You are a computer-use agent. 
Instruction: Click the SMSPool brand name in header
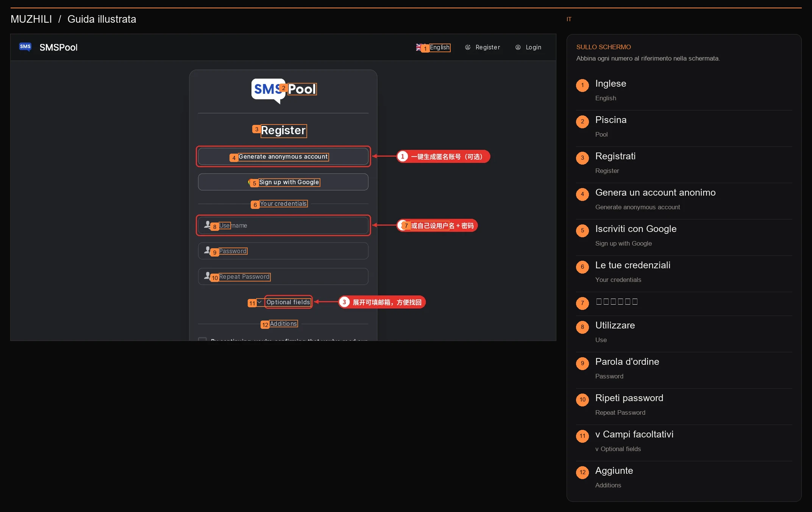pos(58,47)
